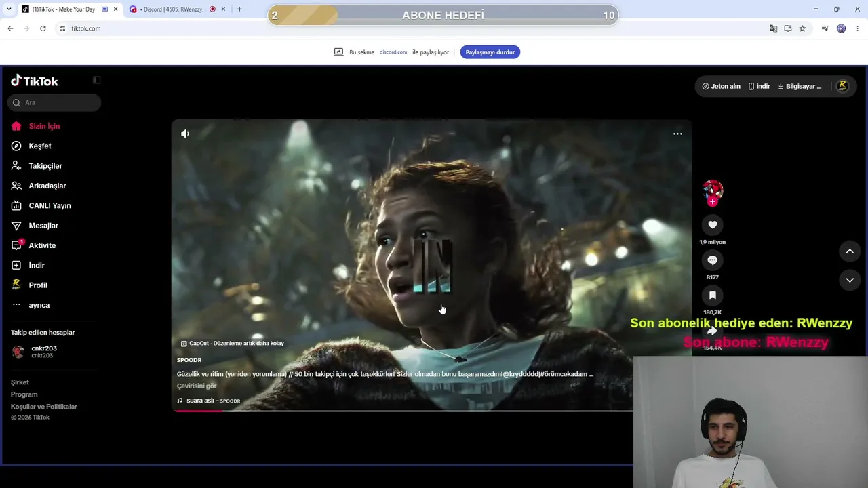Open the Keşfet page

coord(31,146)
